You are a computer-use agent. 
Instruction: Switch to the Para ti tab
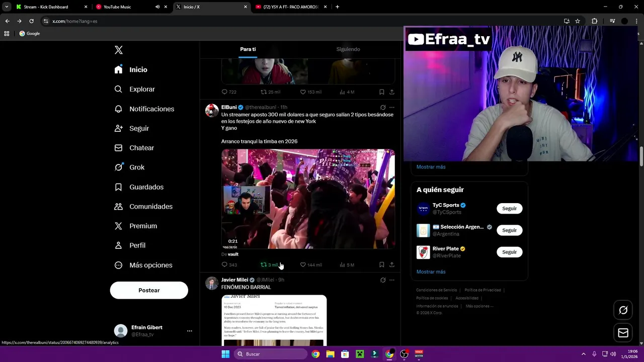(248, 49)
